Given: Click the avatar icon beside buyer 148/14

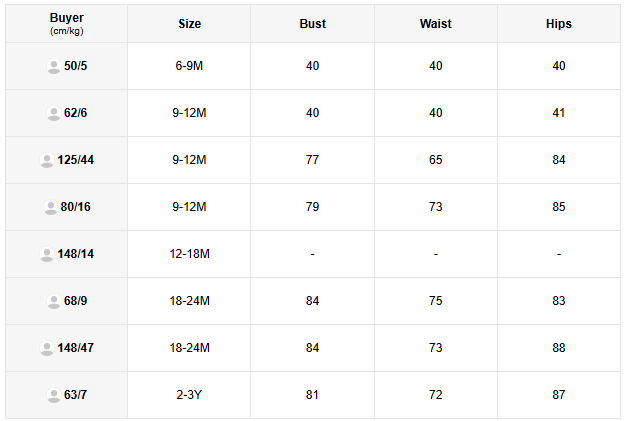Looking at the screenshot, I should pos(46,254).
